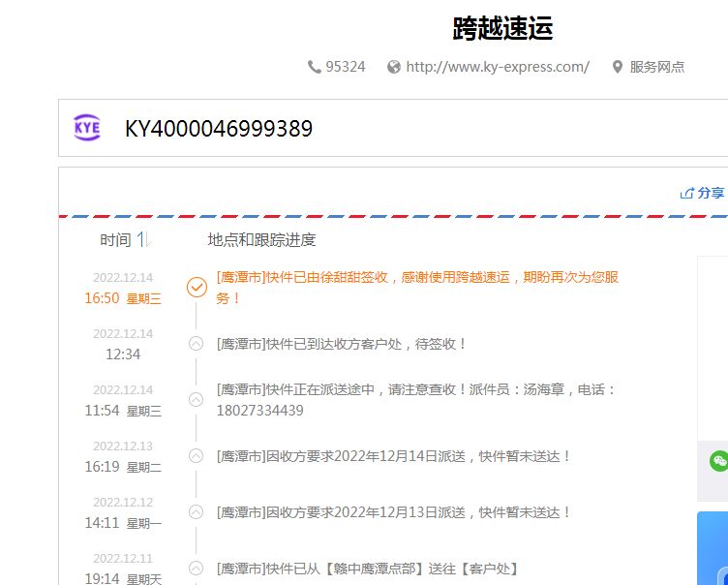Viewport: 728px width, 585px height.
Task: Click the timeline marker for the 14:11 entry
Action: tap(196, 512)
